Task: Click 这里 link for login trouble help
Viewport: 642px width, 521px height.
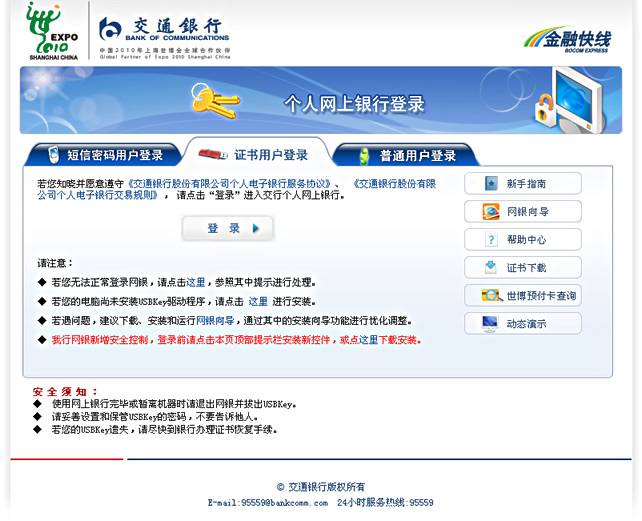Action: point(196,282)
